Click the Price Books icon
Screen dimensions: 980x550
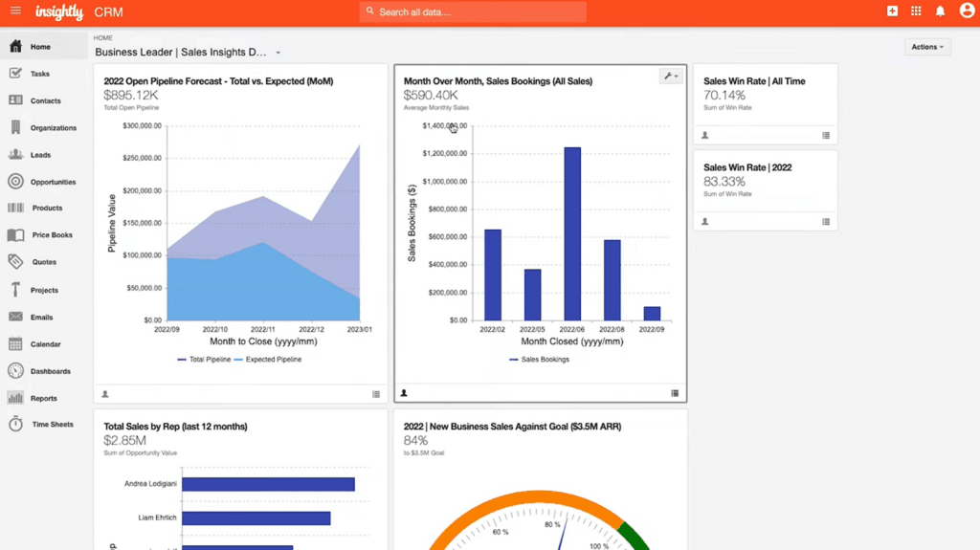pos(15,235)
